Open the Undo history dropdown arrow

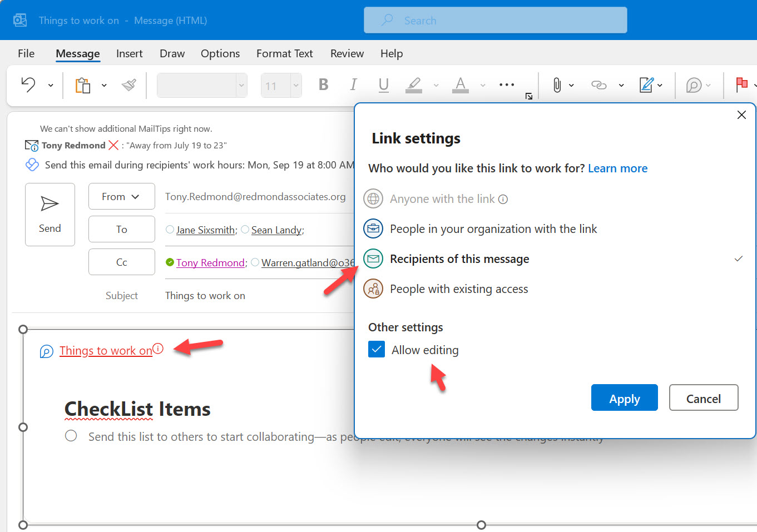click(x=51, y=86)
